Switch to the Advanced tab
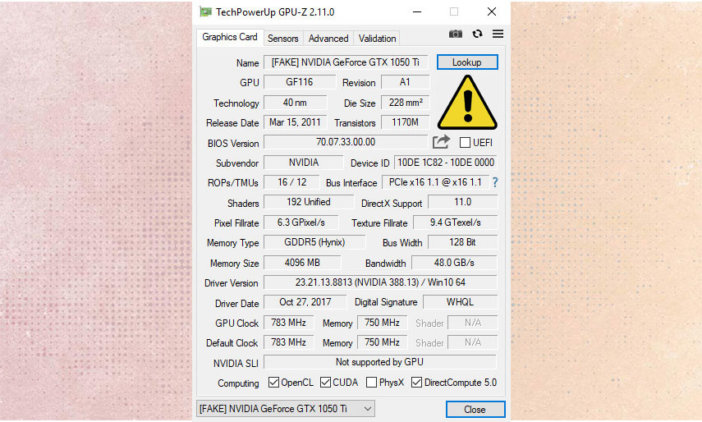This screenshot has width=702, height=422. (x=328, y=38)
